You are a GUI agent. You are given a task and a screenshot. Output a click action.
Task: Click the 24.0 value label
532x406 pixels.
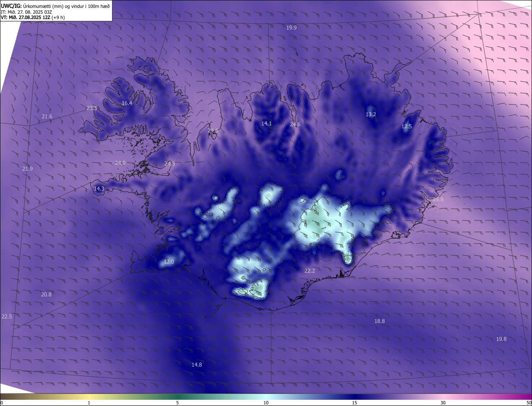coord(120,163)
